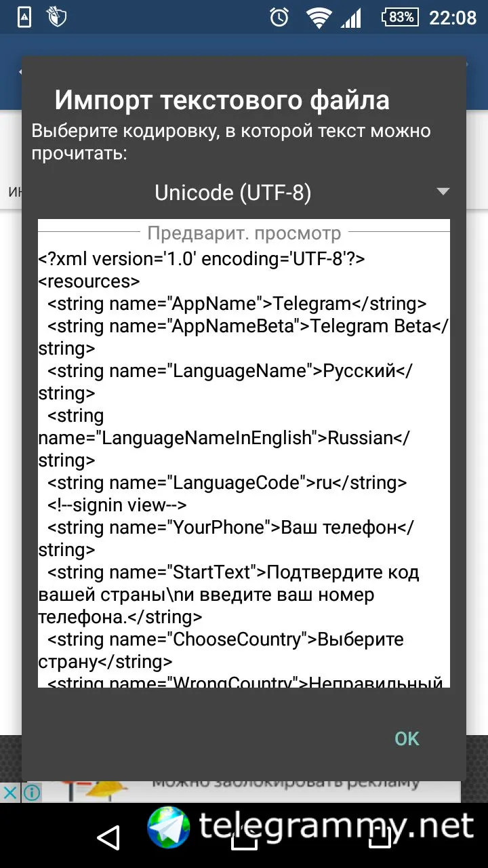This screenshot has height=868, width=488.
Task: Tap the Telegram globe logo
Action: (x=169, y=827)
